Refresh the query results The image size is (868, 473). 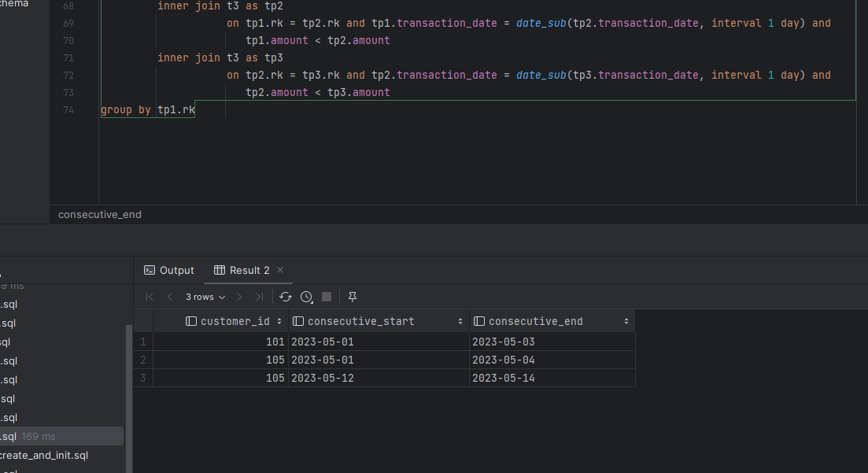(x=286, y=297)
